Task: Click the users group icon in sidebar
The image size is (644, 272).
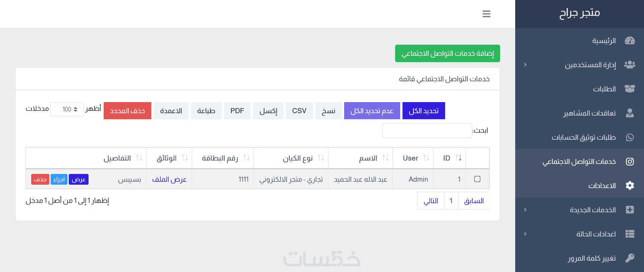Action: 630,65
